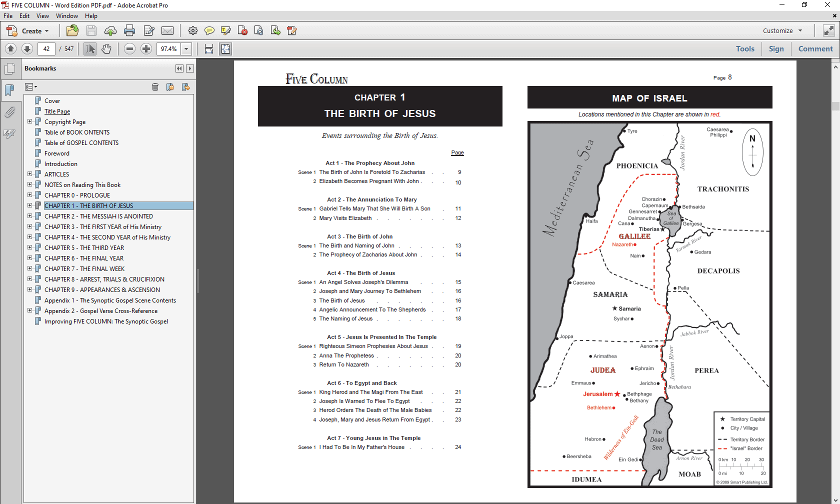Zoom in with the plus button
Screen dimensions: 840x504
146,49
